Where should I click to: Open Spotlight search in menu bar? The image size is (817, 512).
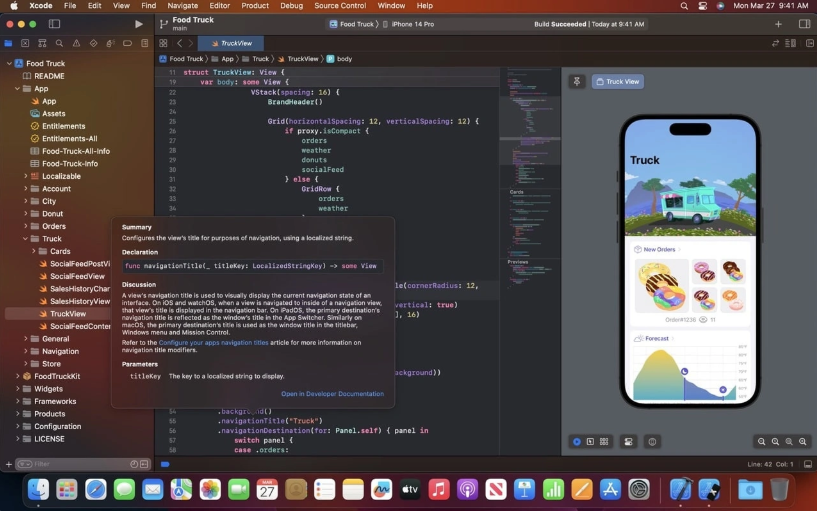pyautogui.click(x=684, y=6)
